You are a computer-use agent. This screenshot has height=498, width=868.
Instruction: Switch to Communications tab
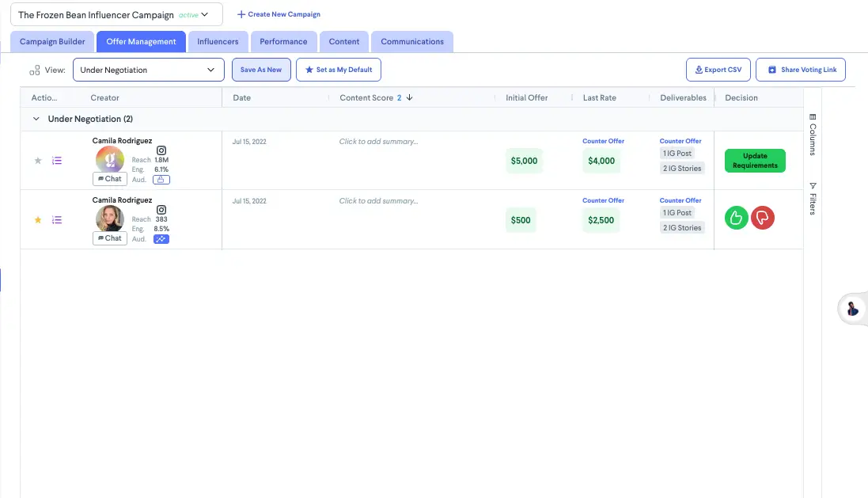tap(412, 41)
